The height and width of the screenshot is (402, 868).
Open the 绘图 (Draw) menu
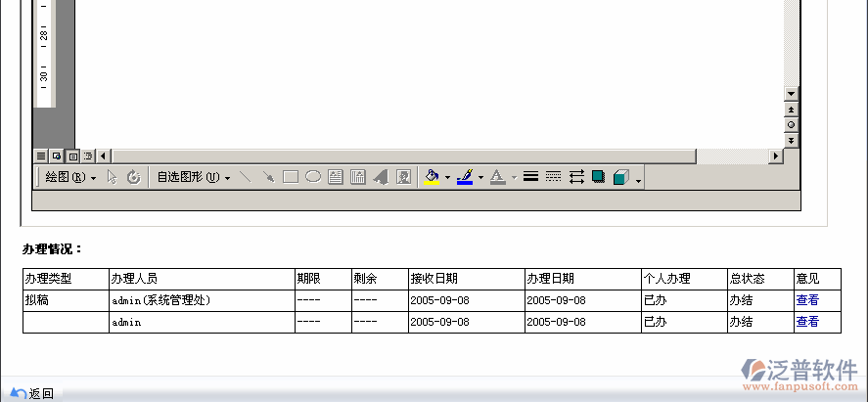70,177
